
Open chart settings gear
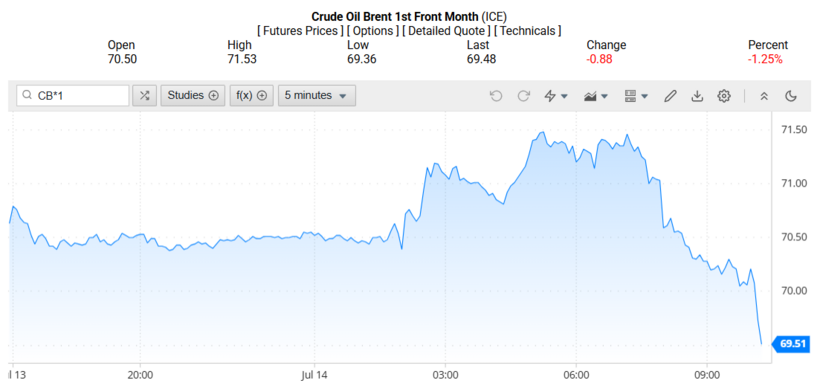coord(724,96)
